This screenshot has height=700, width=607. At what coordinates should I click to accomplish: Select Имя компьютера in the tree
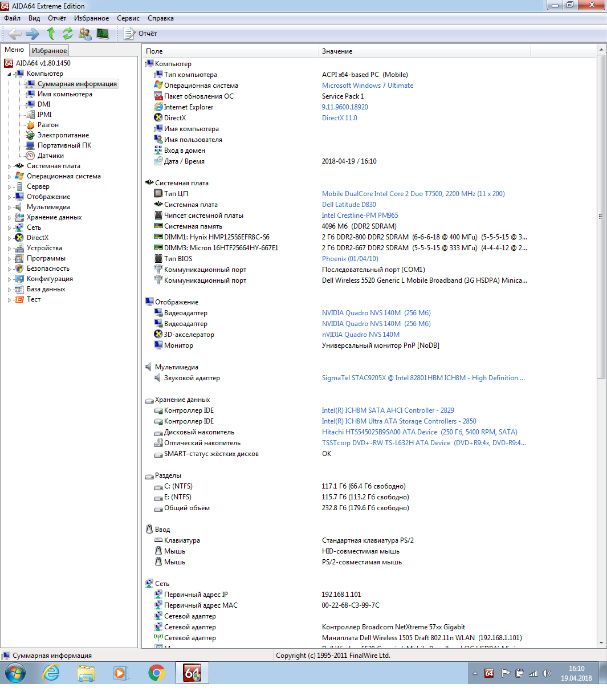[x=65, y=94]
